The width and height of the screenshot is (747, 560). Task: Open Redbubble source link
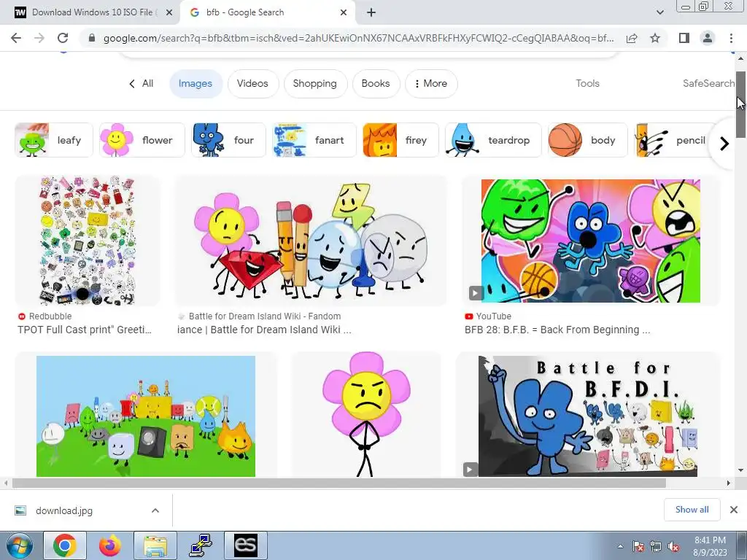(44, 316)
